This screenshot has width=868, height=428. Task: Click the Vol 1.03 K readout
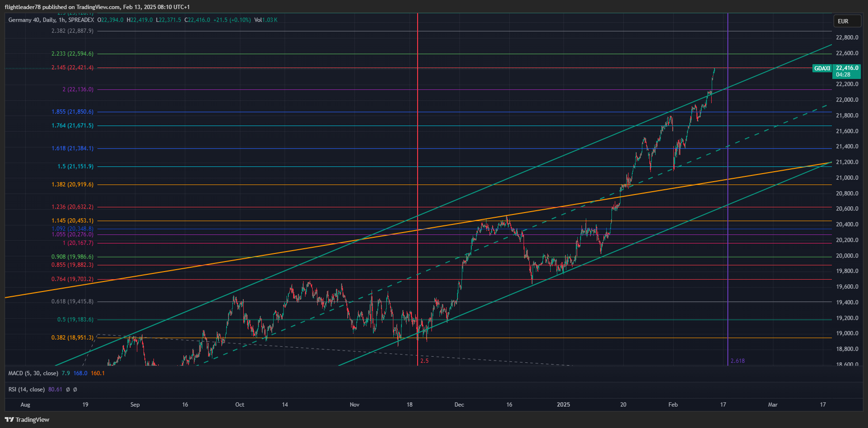pyautogui.click(x=266, y=20)
